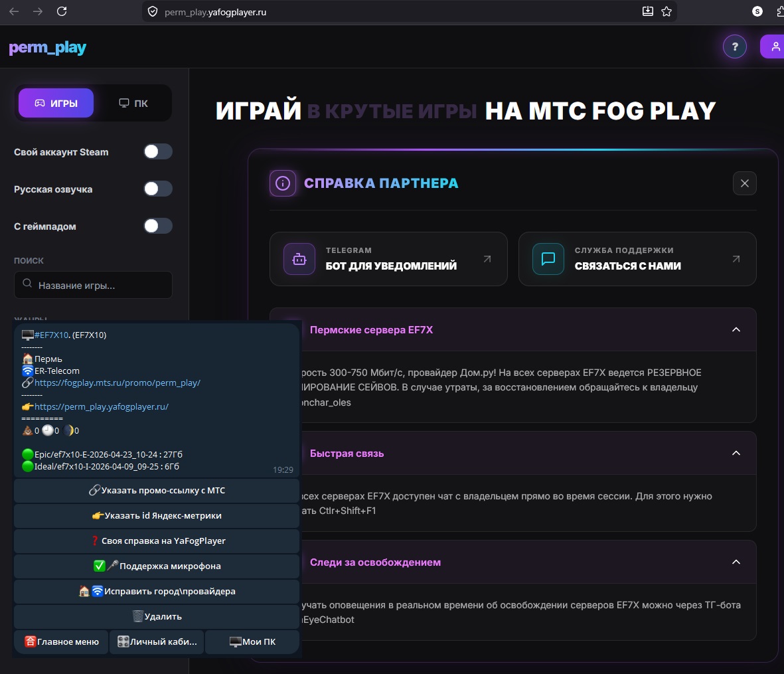The image size is (784, 674).
Task: Open Своя справка на YaFogPlayer
Action: click(x=157, y=541)
